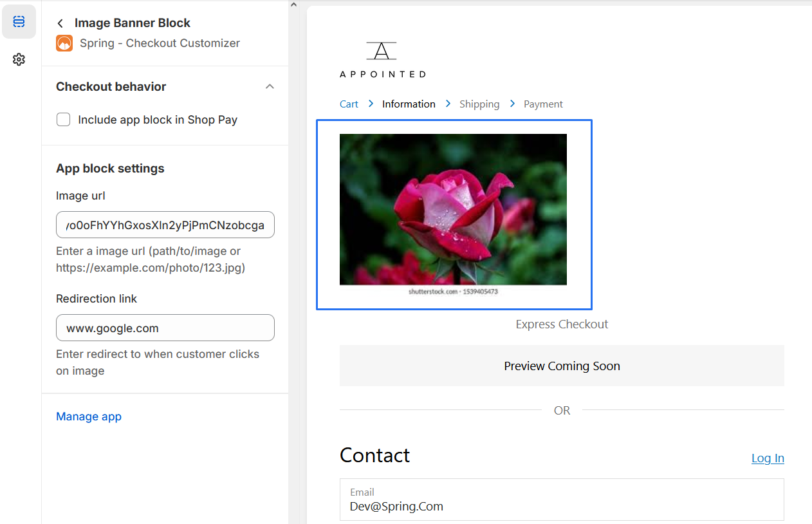Open the Sections panel icon in sidebar
Screen dimensions: 812x524
point(19,22)
